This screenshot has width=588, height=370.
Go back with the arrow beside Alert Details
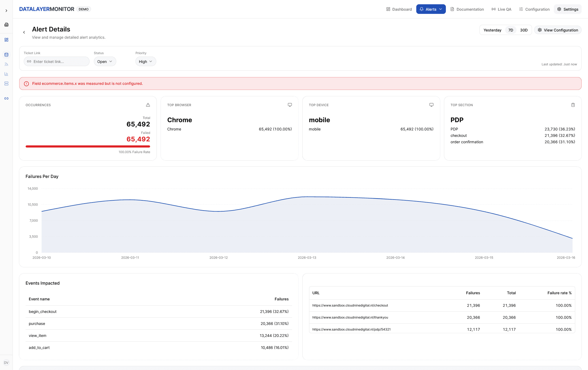24,32
